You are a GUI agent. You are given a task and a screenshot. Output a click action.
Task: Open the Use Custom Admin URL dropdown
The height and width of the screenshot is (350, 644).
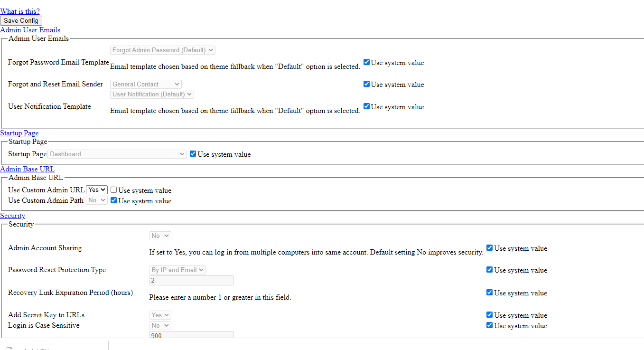96,189
